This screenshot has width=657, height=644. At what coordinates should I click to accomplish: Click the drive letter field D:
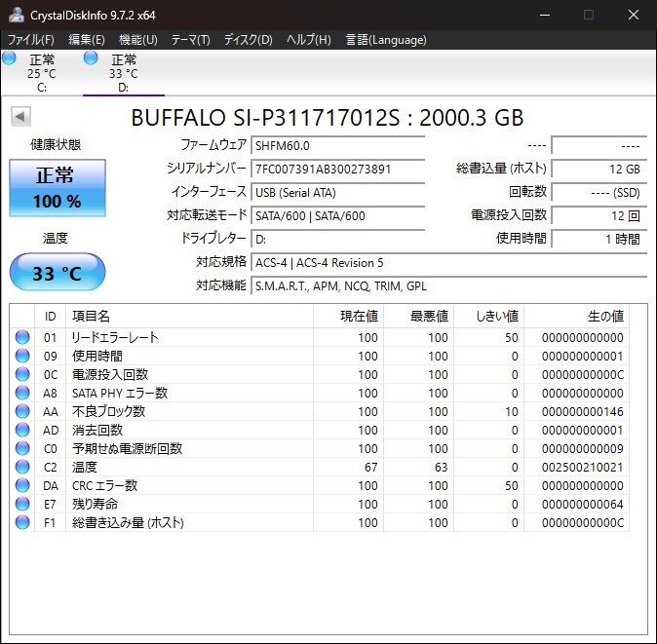(337, 240)
